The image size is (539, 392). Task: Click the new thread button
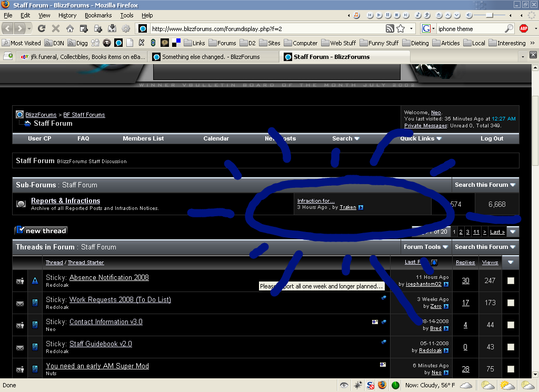point(41,230)
